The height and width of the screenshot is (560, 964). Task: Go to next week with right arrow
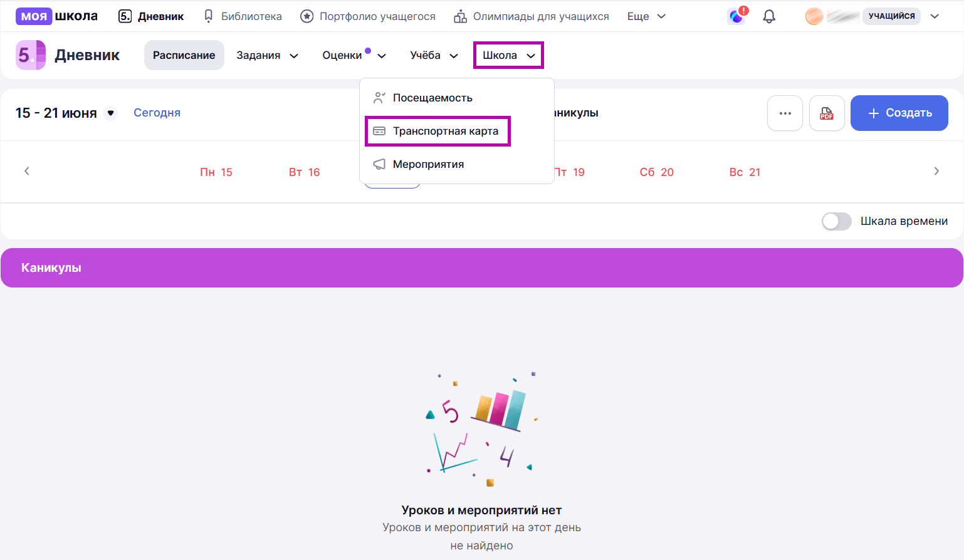pyautogui.click(x=936, y=171)
